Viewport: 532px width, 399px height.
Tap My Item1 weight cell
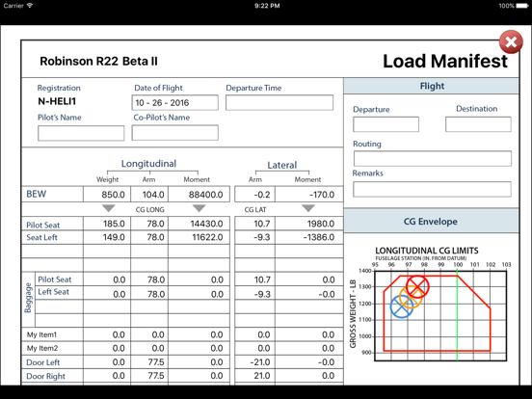107,334
